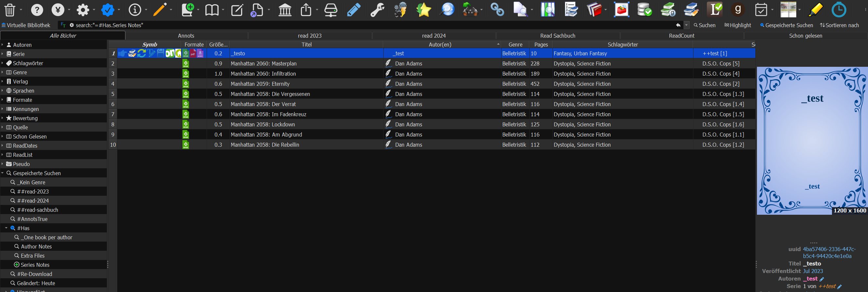868x292 pixels.
Task: Select the Author Notes saved search
Action: (x=36, y=246)
